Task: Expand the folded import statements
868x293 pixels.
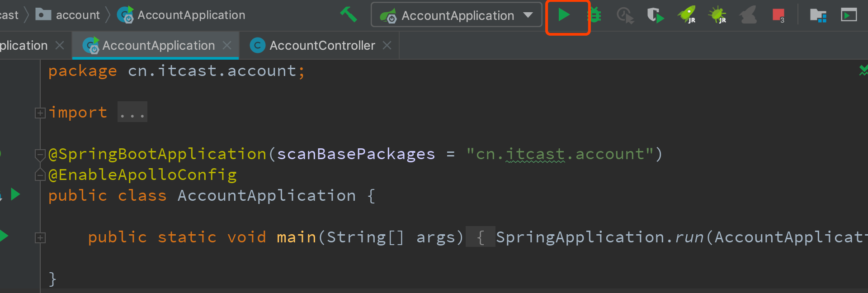Action: coord(40,113)
